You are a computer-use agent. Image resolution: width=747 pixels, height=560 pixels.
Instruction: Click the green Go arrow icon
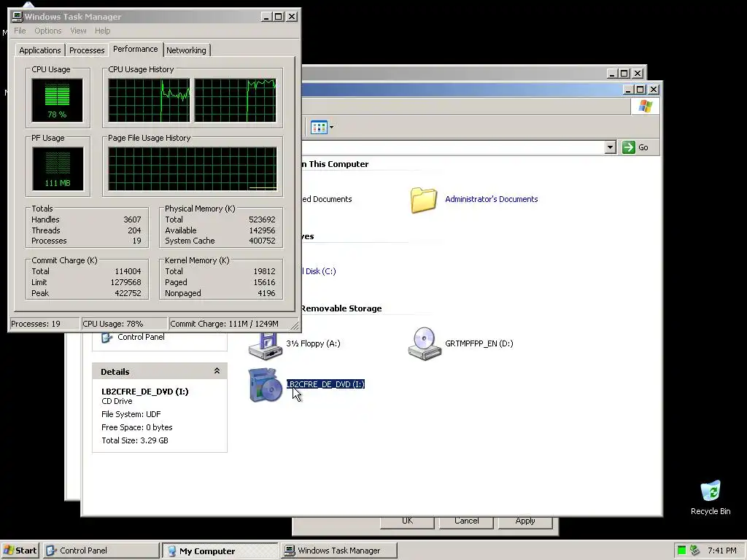628,147
